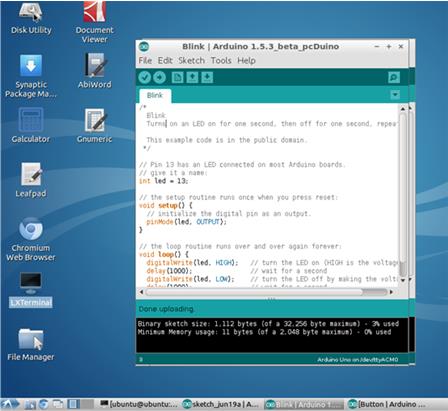Save the sketch with the down-arrow icon
The height and width of the screenshot is (411, 448).
[x=207, y=77]
